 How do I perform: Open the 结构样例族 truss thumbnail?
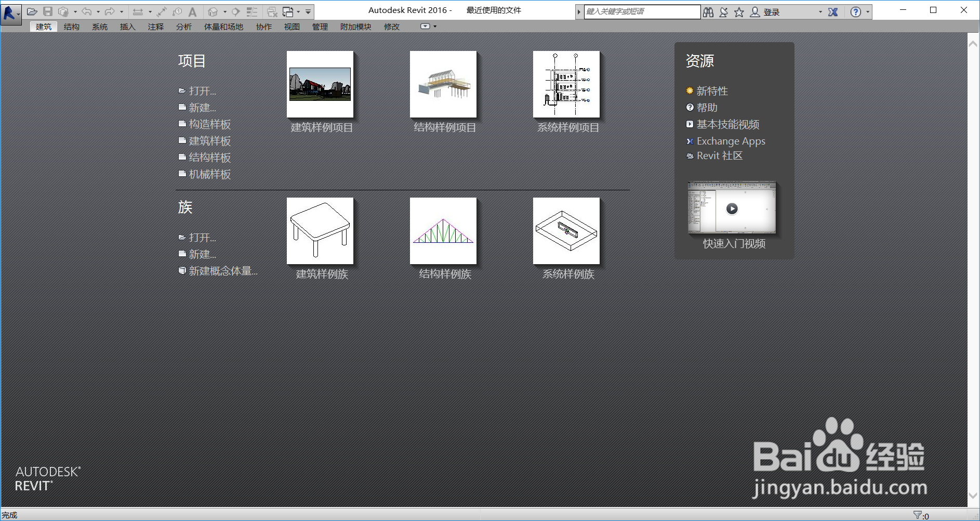[443, 231]
